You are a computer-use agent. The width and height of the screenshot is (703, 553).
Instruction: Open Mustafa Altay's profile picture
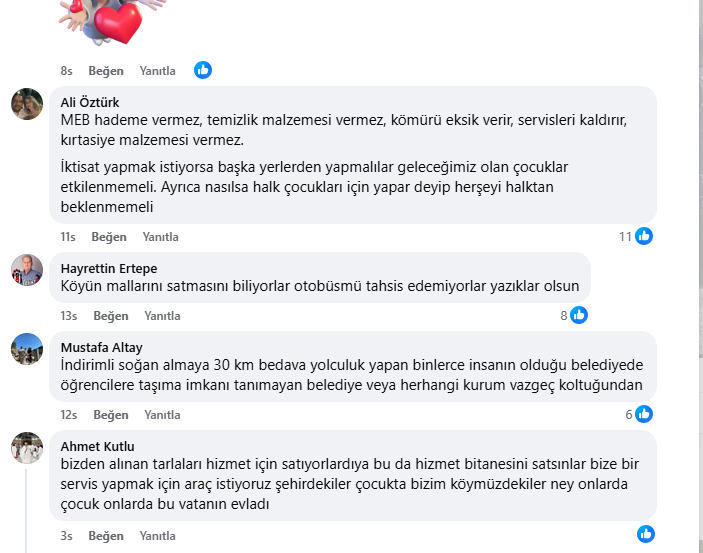pos(27,349)
